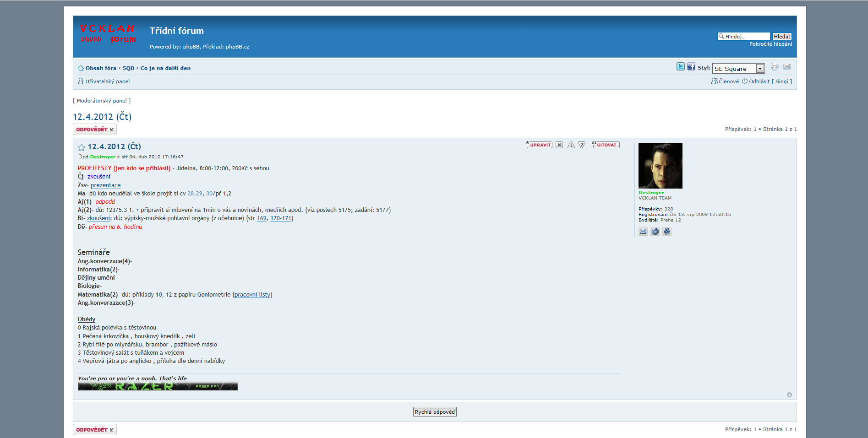
Task: Click the 'Semináře' heading text
Action: click(x=93, y=252)
